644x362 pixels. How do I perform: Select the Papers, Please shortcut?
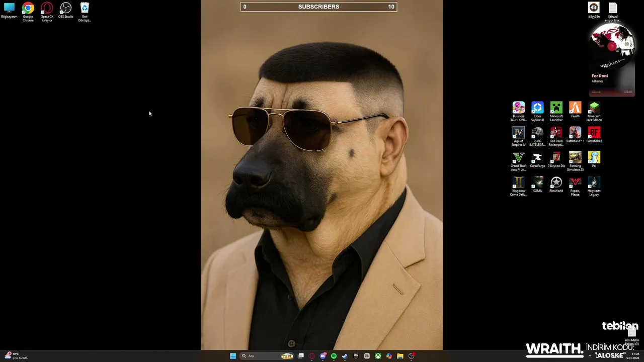(575, 187)
